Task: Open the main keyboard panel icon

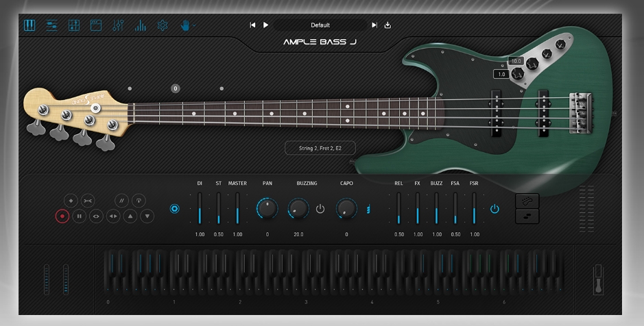Action: point(29,25)
